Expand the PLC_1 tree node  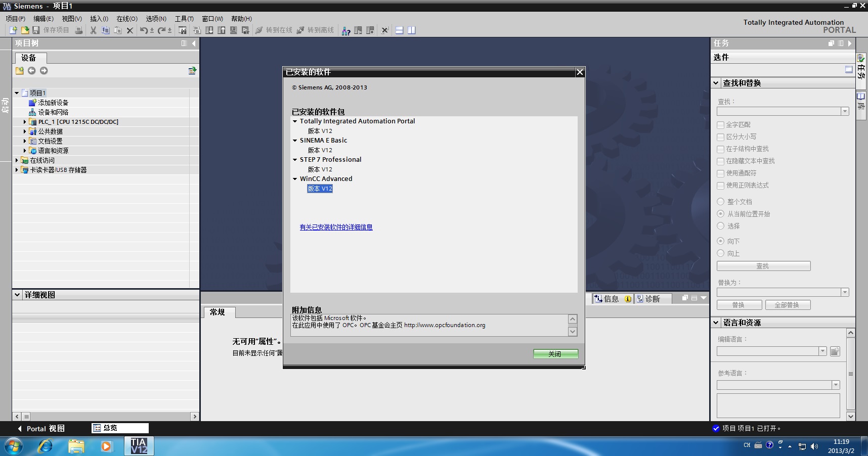pos(25,122)
